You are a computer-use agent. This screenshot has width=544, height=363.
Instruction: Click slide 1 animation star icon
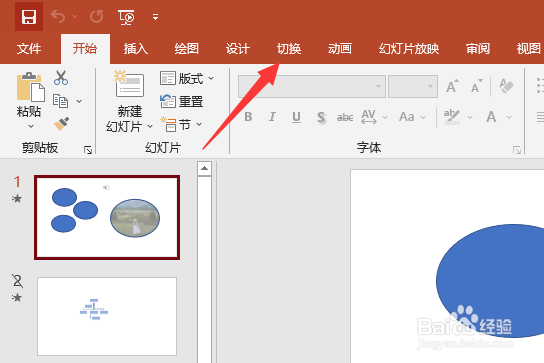coord(17,199)
